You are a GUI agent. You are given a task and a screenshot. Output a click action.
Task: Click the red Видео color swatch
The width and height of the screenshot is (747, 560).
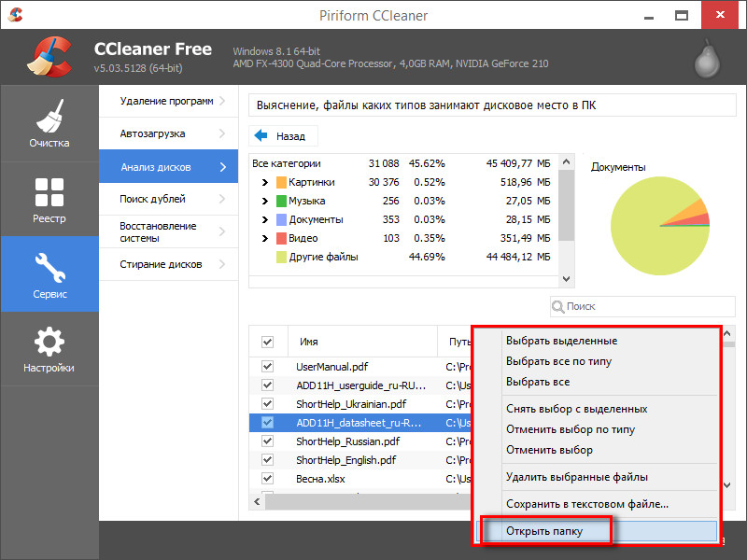tap(282, 238)
